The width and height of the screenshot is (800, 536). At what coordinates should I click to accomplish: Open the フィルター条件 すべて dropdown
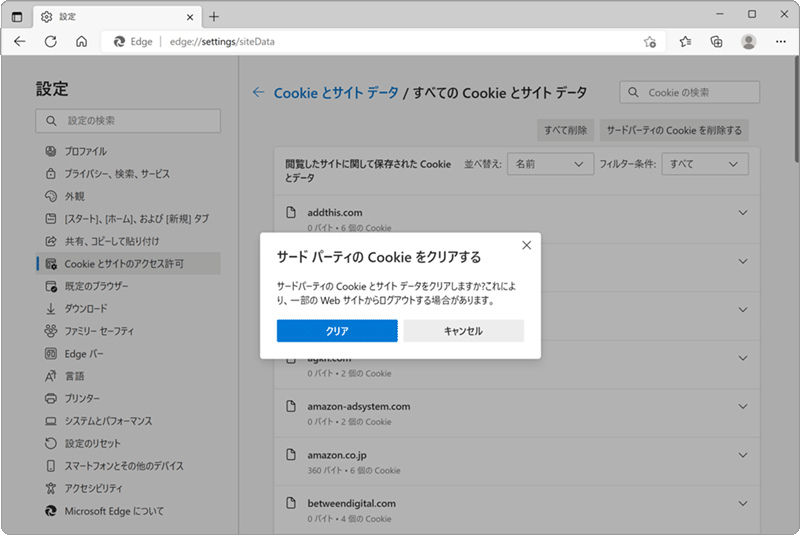coord(705,164)
